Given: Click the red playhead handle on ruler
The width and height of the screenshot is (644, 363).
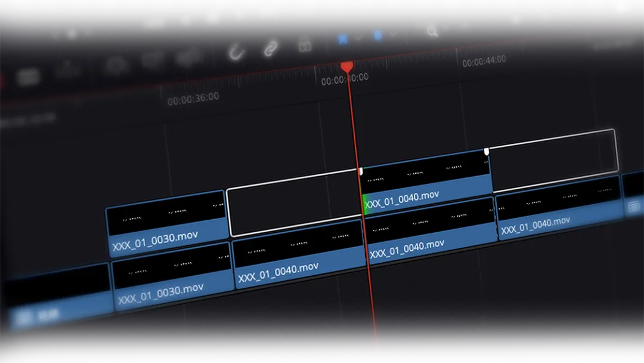Looking at the screenshot, I should click(346, 67).
